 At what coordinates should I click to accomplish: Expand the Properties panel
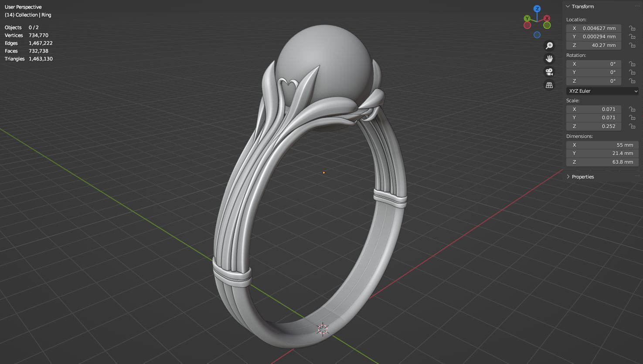568,177
